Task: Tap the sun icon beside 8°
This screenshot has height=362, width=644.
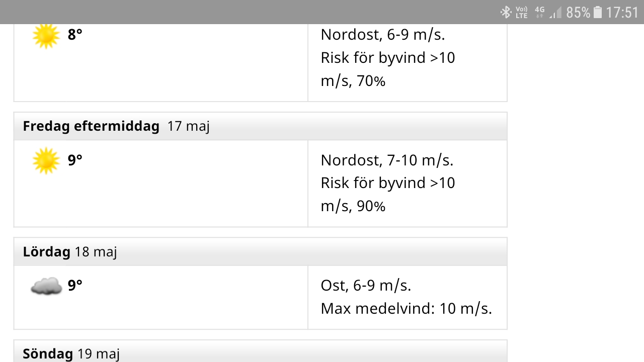Action: tap(46, 36)
